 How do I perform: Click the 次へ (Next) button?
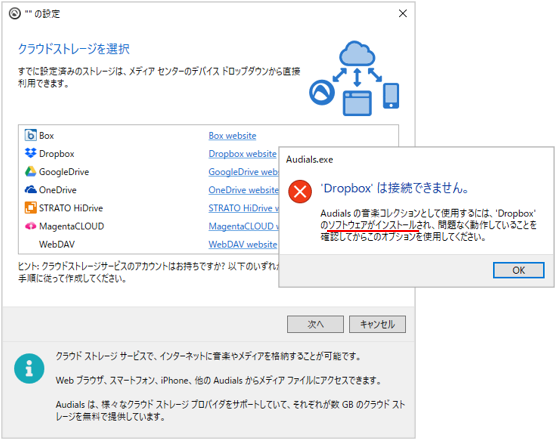(315, 324)
